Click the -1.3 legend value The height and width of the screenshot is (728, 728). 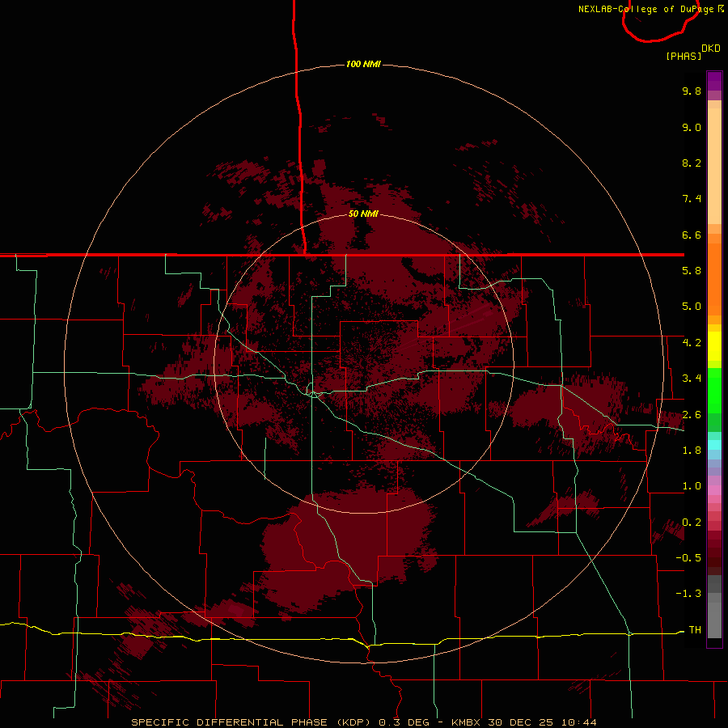click(x=688, y=594)
